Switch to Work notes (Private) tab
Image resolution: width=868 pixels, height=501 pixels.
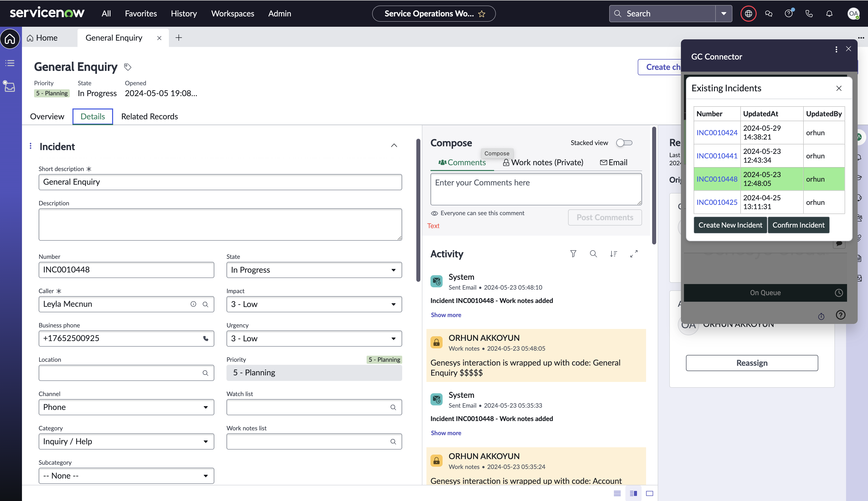[x=543, y=162]
